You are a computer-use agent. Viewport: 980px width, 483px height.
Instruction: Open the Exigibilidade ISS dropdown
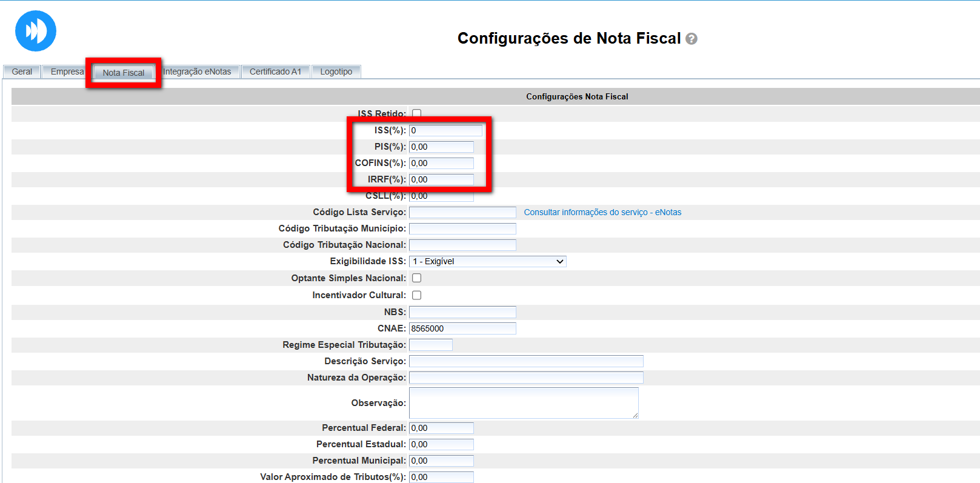pyautogui.click(x=487, y=261)
